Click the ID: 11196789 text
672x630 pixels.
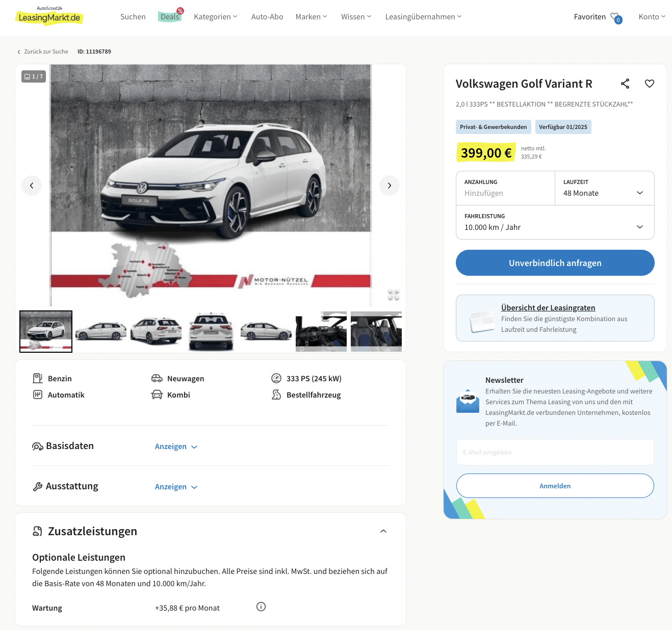[x=94, y=51]
